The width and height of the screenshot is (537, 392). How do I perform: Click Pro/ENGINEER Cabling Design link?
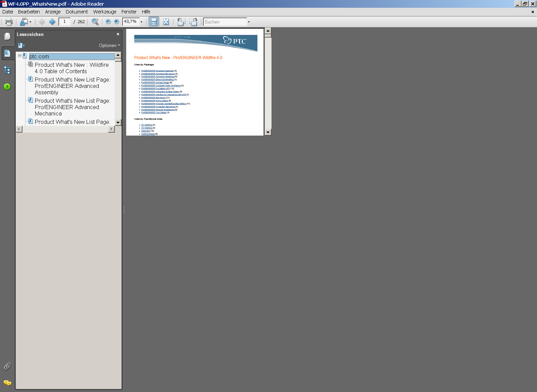(155, 83)
